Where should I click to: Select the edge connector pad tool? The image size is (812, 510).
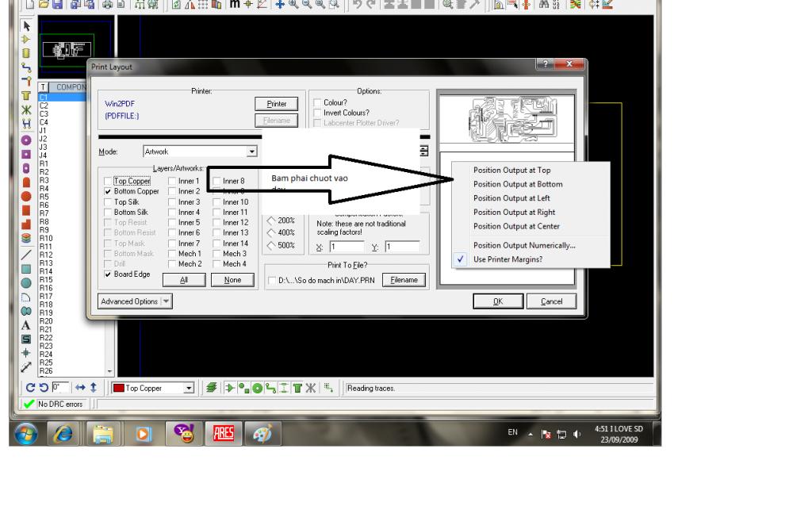[x=26, y=182]
